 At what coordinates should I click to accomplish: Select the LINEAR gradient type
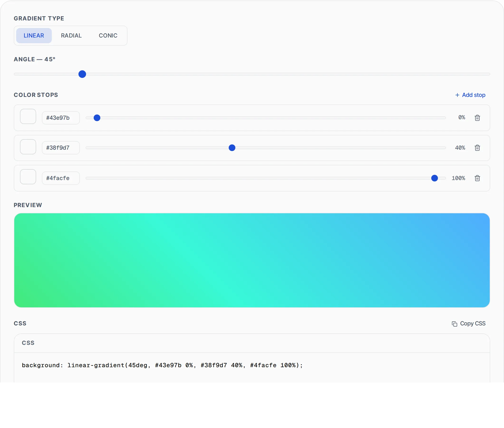pyautogui.click(x=34, y=35)
